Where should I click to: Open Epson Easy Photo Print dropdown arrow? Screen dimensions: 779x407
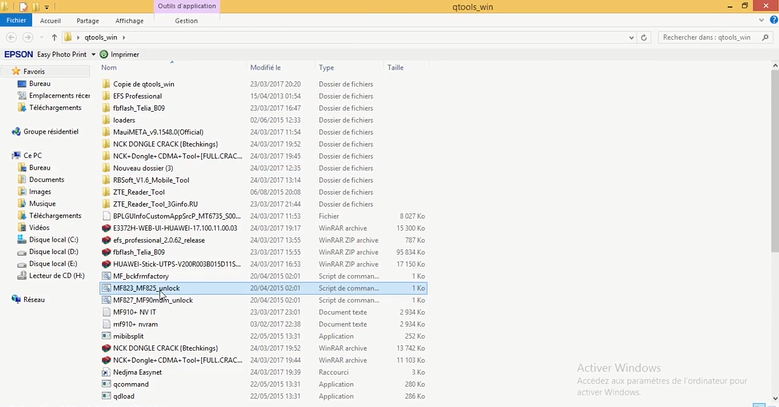93,54
